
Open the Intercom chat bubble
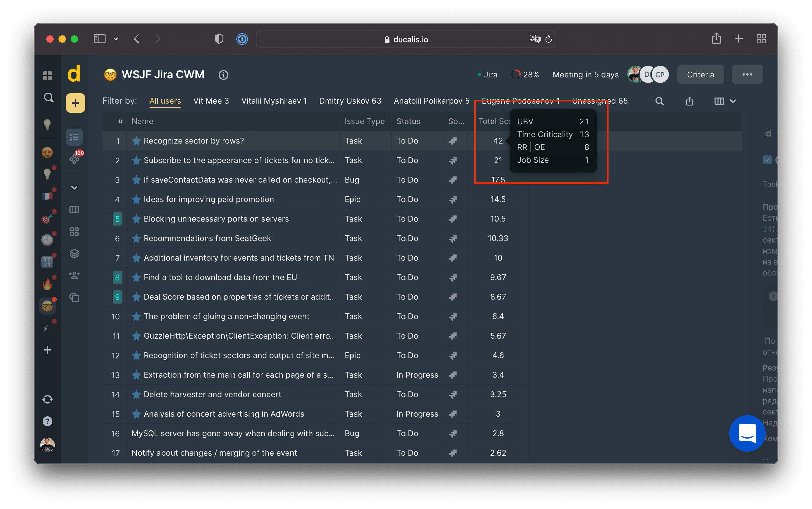coord(747,433)
